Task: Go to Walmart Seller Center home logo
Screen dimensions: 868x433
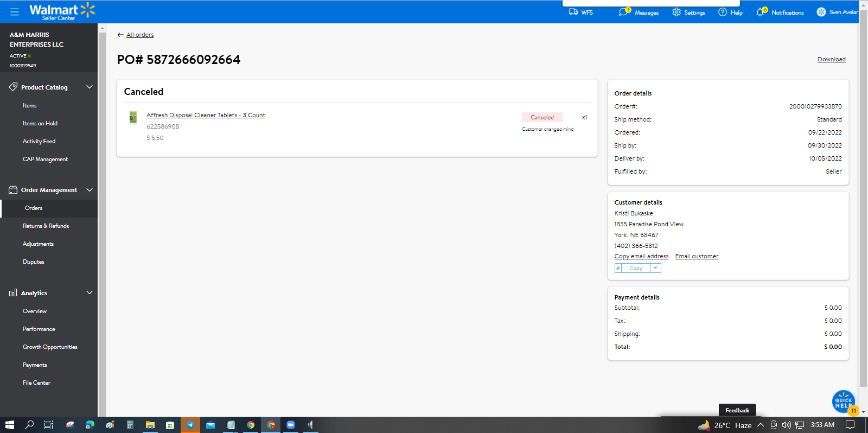Action: 62,11
